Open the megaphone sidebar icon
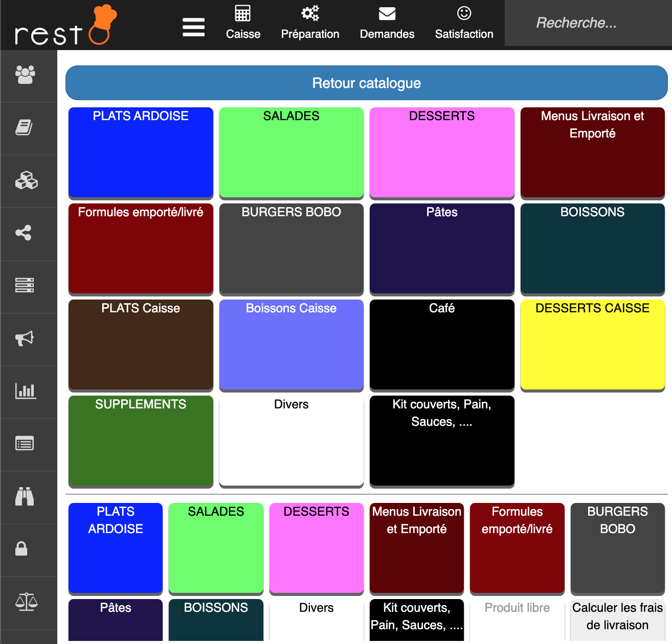The width and height of the screenshot is (672, 644). click(x=25, y=338)
